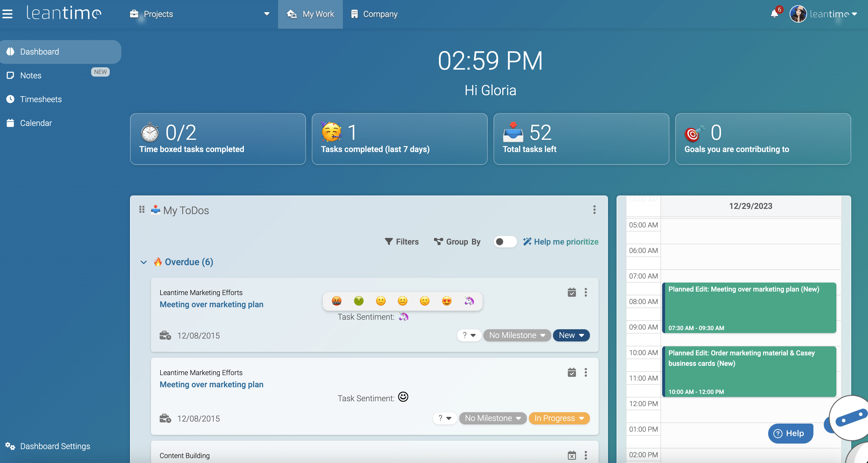Click the Help button
This screenshot has width=868, height=463.
[790, 433]
